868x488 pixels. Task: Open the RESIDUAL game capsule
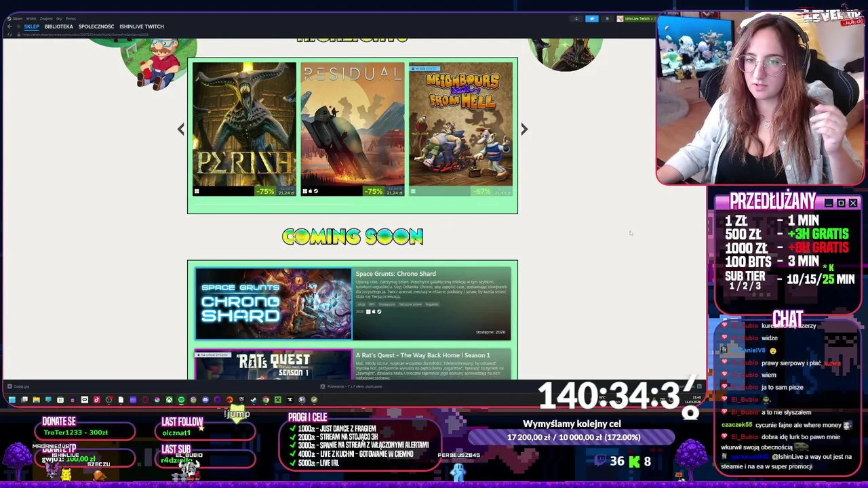353,129
